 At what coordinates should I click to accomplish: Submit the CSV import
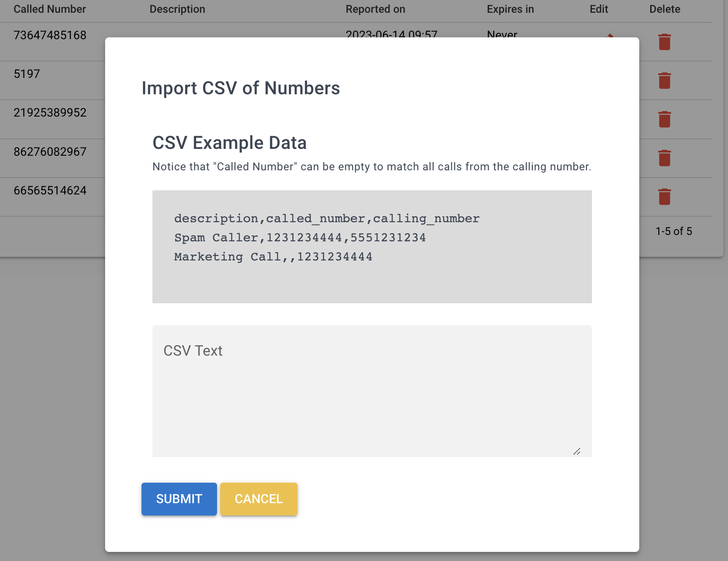[179, 499]
